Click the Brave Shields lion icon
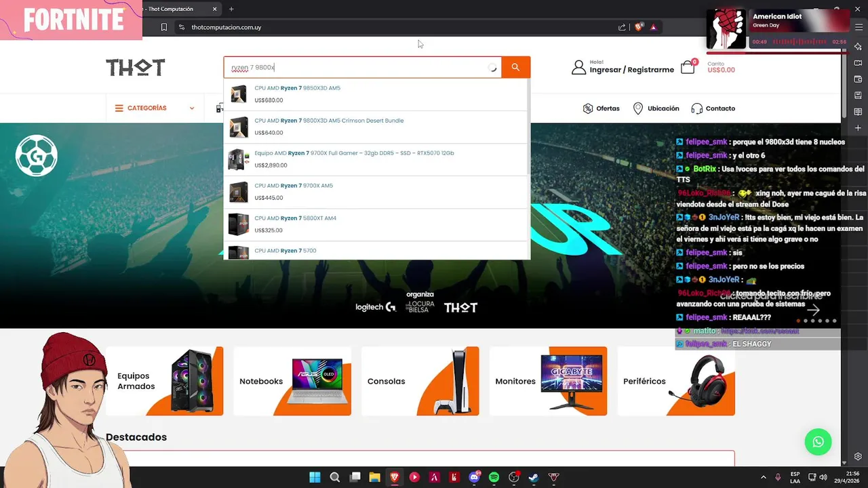 [638, 27]
